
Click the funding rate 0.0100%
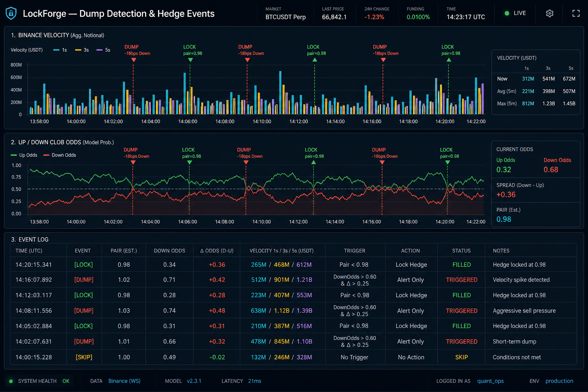(x=418, y=17)
